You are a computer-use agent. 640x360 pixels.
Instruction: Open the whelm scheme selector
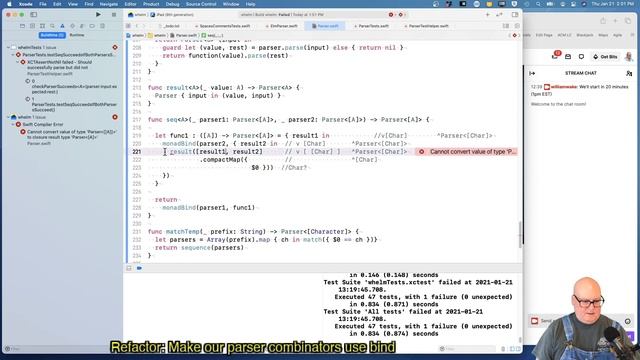tap(137, 15)
